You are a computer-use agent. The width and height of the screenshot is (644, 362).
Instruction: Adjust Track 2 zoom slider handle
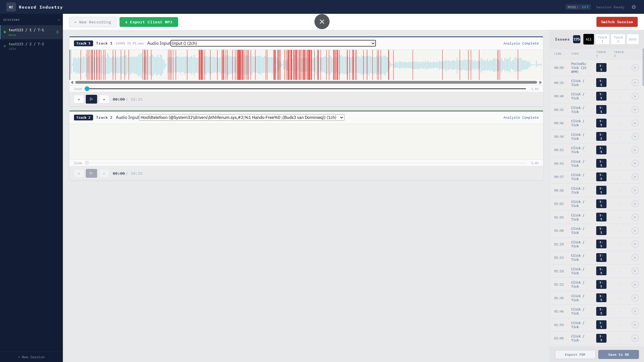click(x=87, y=163)
